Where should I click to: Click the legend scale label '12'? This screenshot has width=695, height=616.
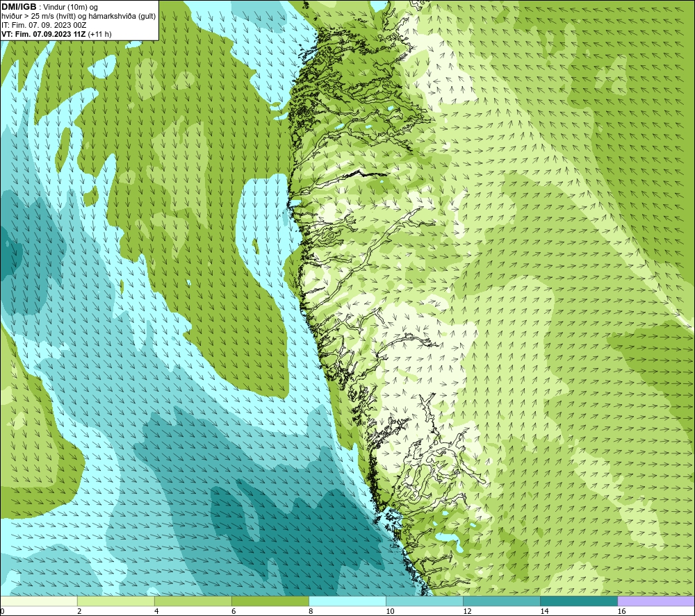pos(467,611)
